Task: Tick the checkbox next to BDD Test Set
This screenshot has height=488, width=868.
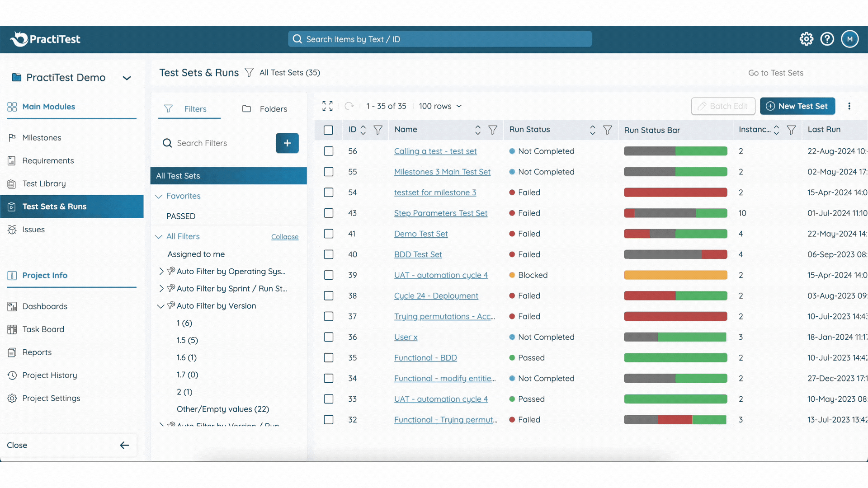Action: tap(328, 254)
